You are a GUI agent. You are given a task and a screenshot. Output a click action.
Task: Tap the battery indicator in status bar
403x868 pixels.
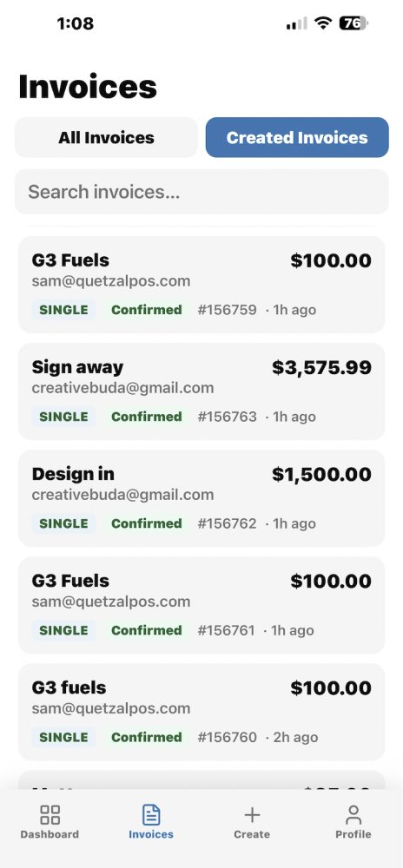[x=353, y=23]
